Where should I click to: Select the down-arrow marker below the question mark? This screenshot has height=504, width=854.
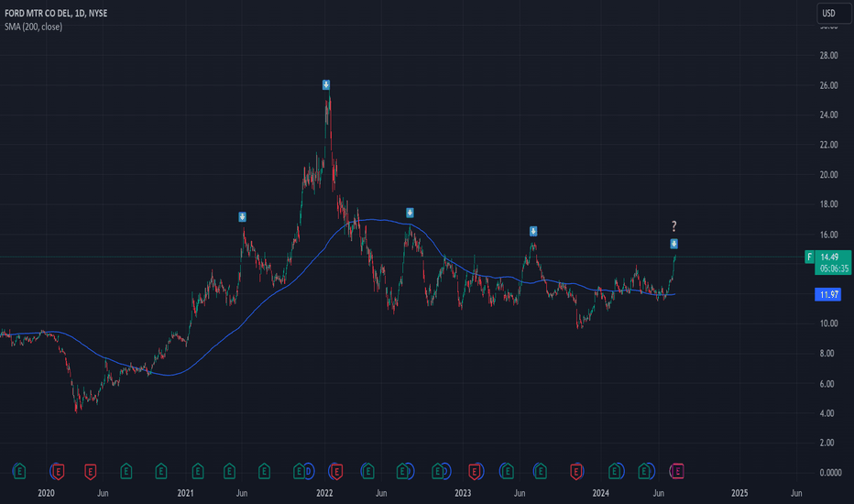tap(673, 244)
